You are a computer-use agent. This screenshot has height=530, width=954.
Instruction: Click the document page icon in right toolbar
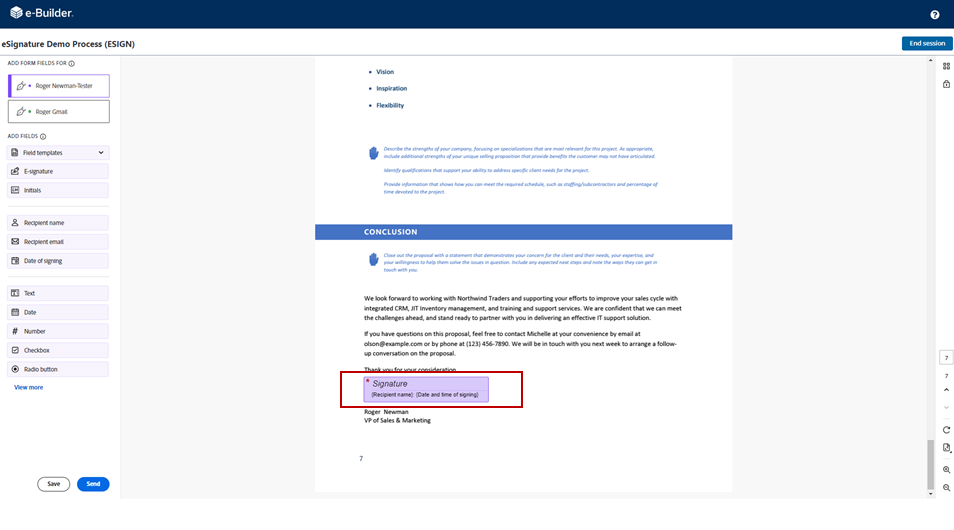point(946,448)
